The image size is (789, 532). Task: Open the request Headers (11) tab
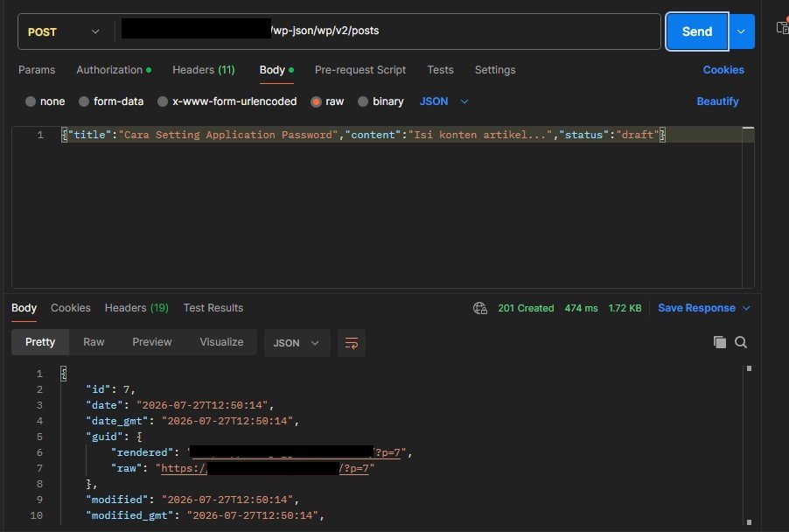203,70
